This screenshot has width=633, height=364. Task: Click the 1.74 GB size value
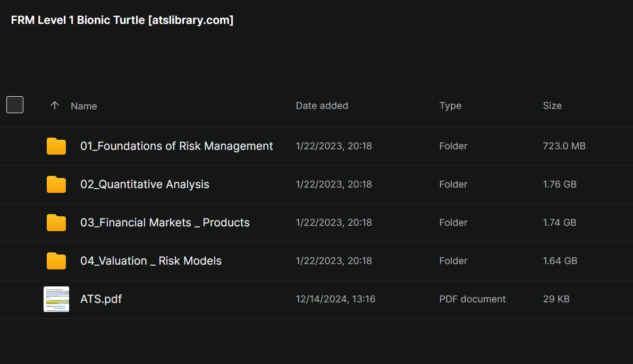[560, 223]
